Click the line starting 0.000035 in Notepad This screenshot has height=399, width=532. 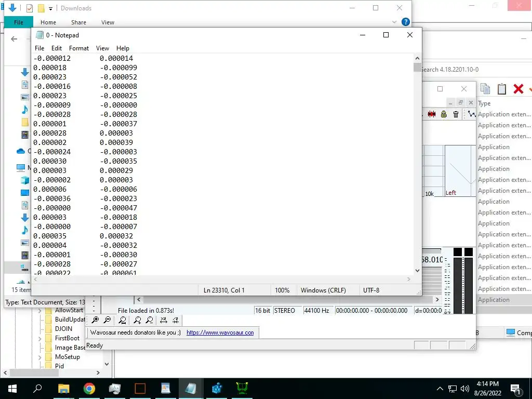click(x=83, y=236)
